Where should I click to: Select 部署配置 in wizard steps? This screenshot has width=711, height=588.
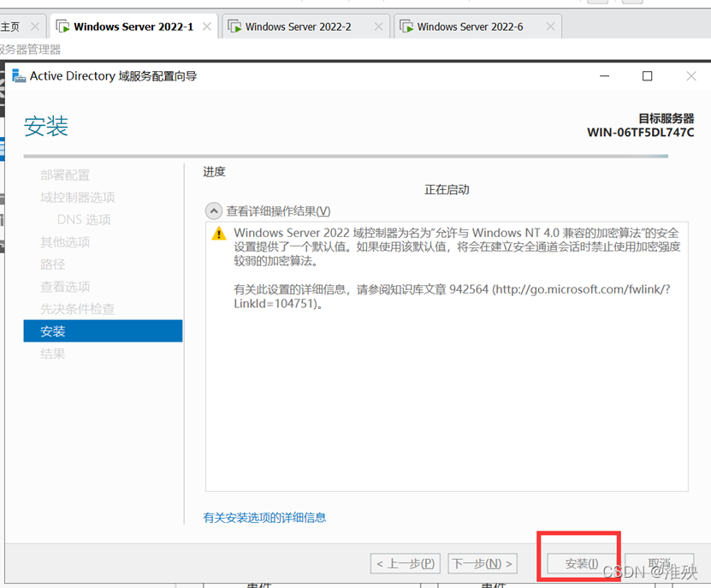click(65, 175)
